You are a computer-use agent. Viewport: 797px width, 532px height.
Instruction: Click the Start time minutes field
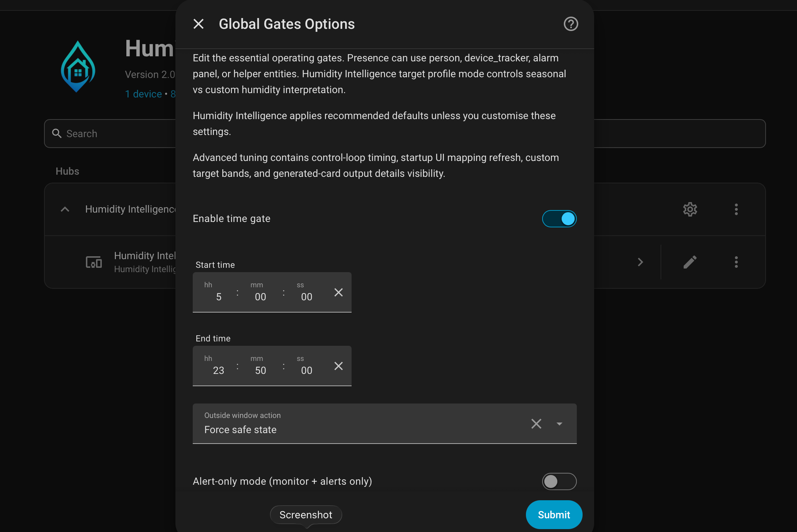pos(260,292)
